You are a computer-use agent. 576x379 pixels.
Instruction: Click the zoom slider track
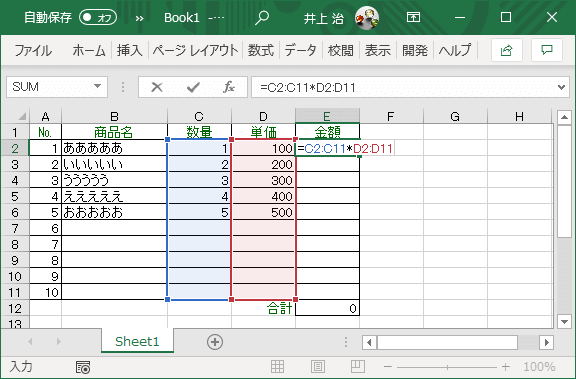[x=447, y=367]
